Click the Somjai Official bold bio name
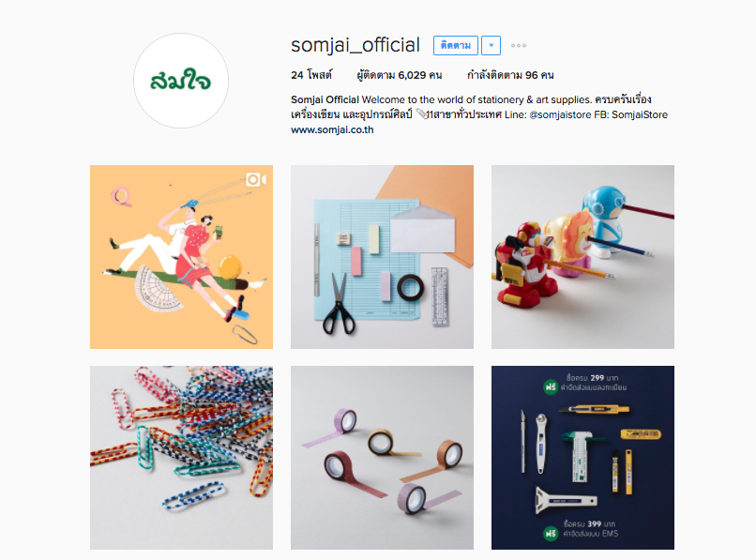Viewport: 756px width, 560px height. click(x=325, y=99)
